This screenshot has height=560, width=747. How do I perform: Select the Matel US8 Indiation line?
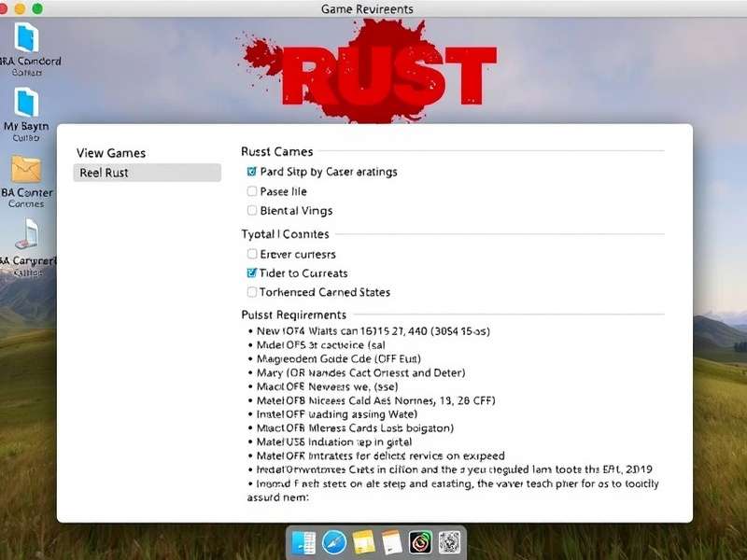coord(334,441)
